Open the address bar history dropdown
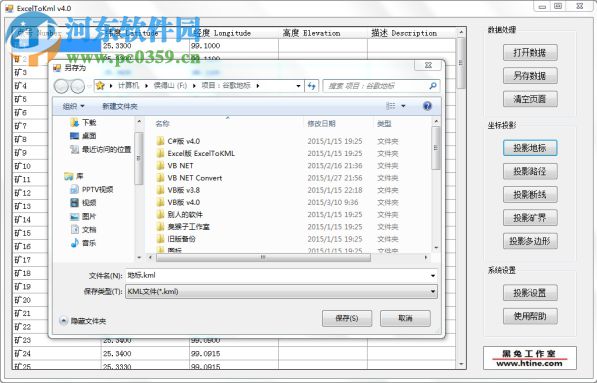Image resolution: width=597 pixels, height=383 pixels. pyautogui.click(x=298, y=86)
